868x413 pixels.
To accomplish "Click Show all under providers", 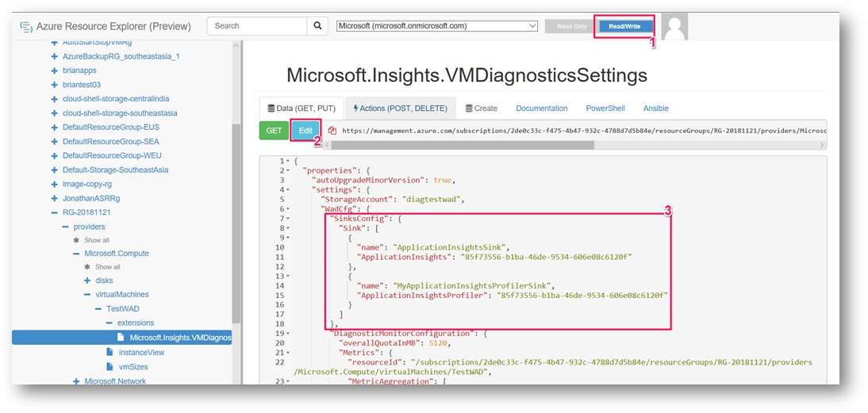I will 91,240.
